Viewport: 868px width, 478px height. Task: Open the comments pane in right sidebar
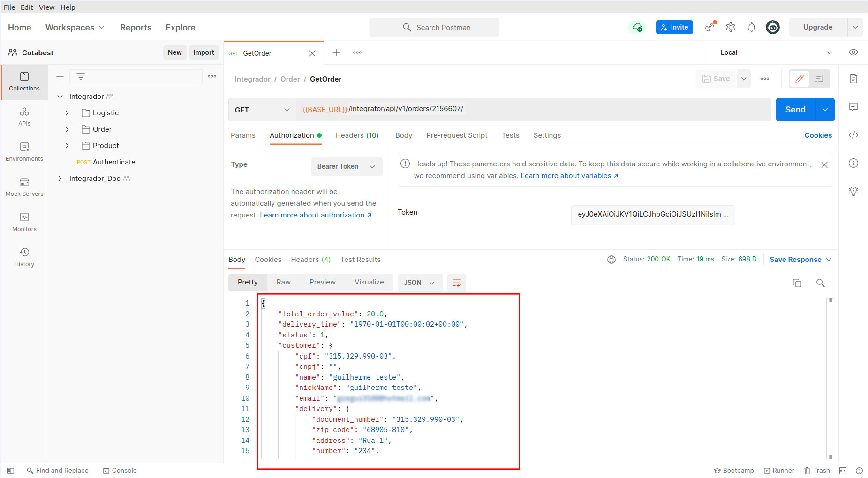[853, 107]
